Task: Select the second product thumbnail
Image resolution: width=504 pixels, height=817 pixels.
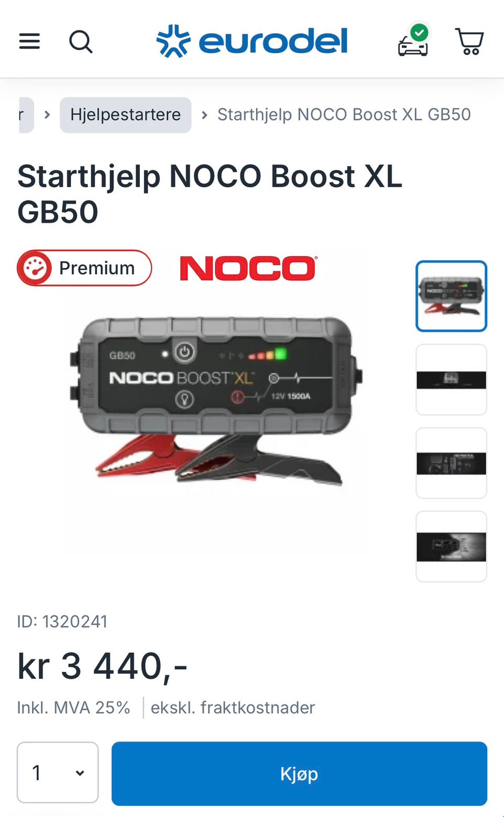Action: click(x=451, y=379)
